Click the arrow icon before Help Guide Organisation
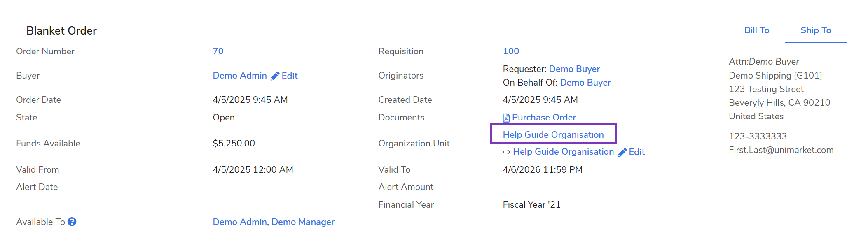The height and width of the screenshot is (234, 868). pyautogui.click(x=506, y=152)
